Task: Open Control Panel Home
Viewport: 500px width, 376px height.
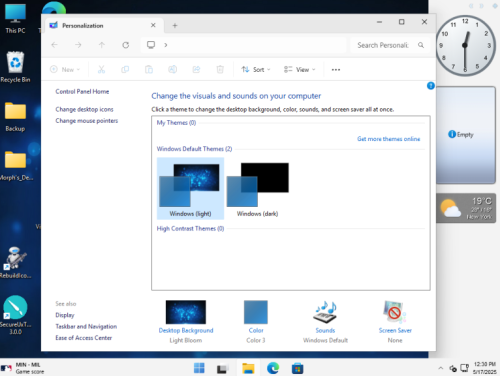Action: tap(82, 91)
